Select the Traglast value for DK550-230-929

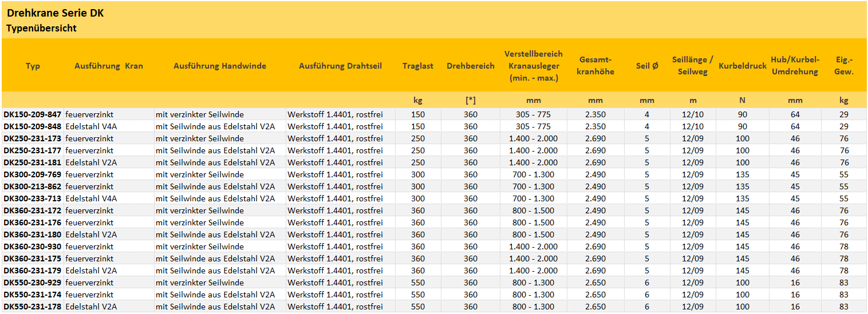click(x=418, y=283)
